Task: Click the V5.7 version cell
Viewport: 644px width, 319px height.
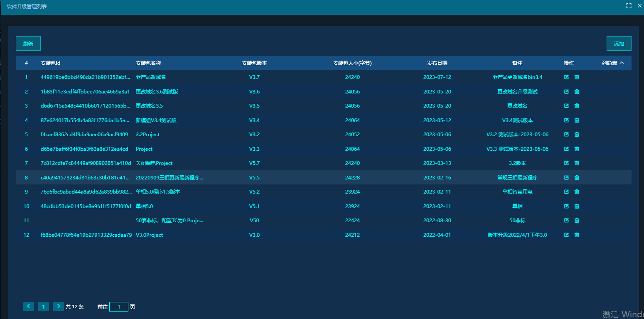Action: tap(254, 163)
